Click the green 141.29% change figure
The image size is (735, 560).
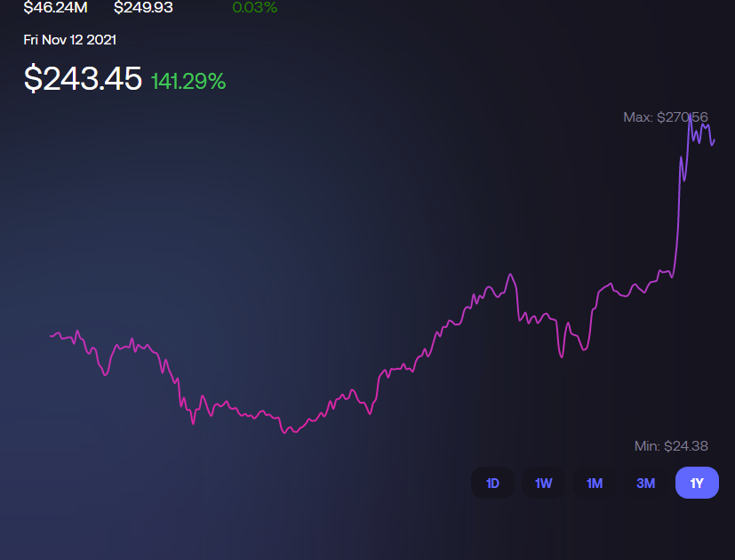pyautogui.click(x=188, y=82)
